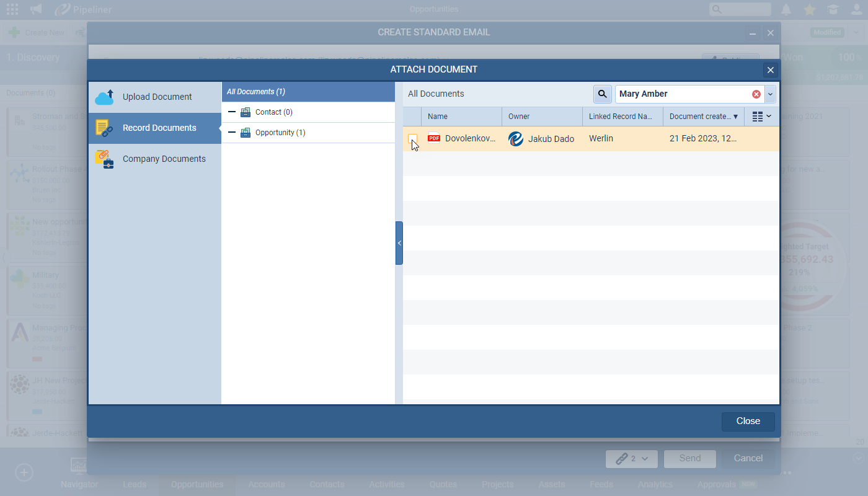Switch to Upload Document section

click(157, 97)
